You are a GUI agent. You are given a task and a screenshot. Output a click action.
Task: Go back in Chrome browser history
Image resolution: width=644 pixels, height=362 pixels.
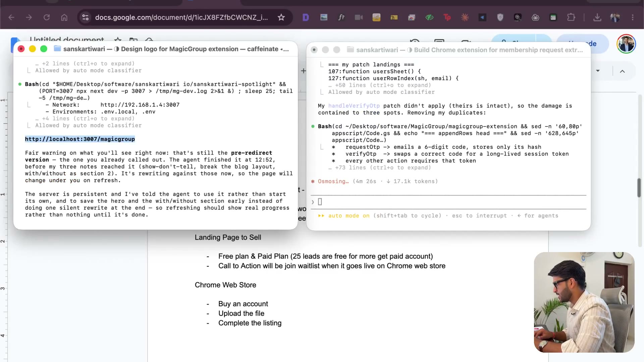click(x=11, y=17)
